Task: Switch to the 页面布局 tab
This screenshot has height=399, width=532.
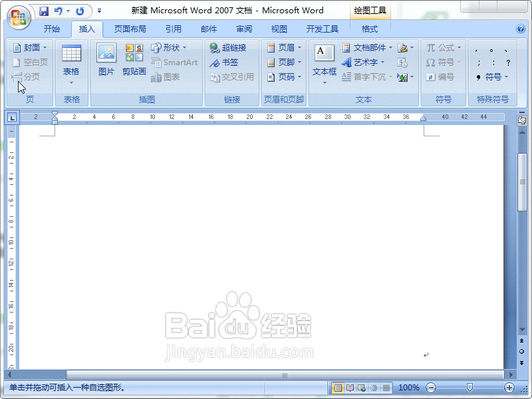Action: tap(130, 29)
